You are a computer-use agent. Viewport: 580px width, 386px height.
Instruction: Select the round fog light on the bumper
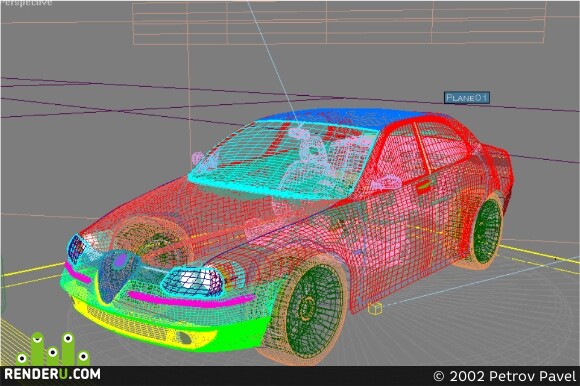pyautogui.click(x=183, y=338)
